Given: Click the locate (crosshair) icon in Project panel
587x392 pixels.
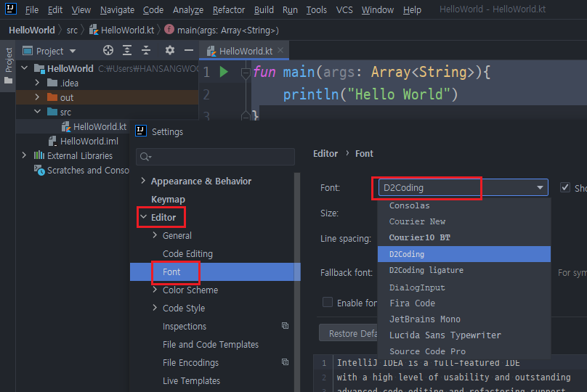Looking at the screenshot, I should (x=108, y=50).
